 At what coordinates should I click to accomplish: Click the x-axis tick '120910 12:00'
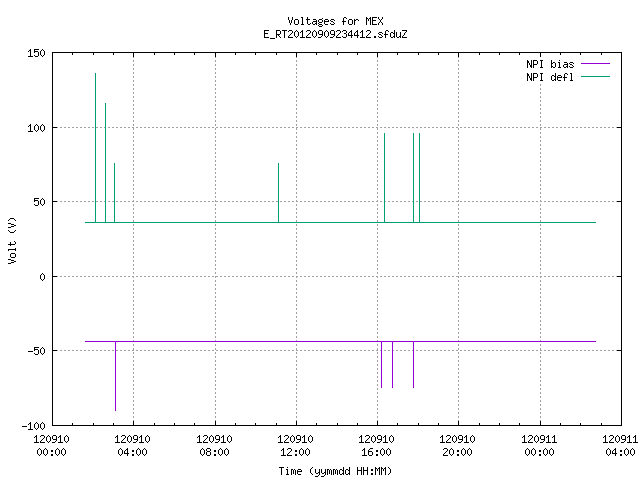click(x=295, y=446)
